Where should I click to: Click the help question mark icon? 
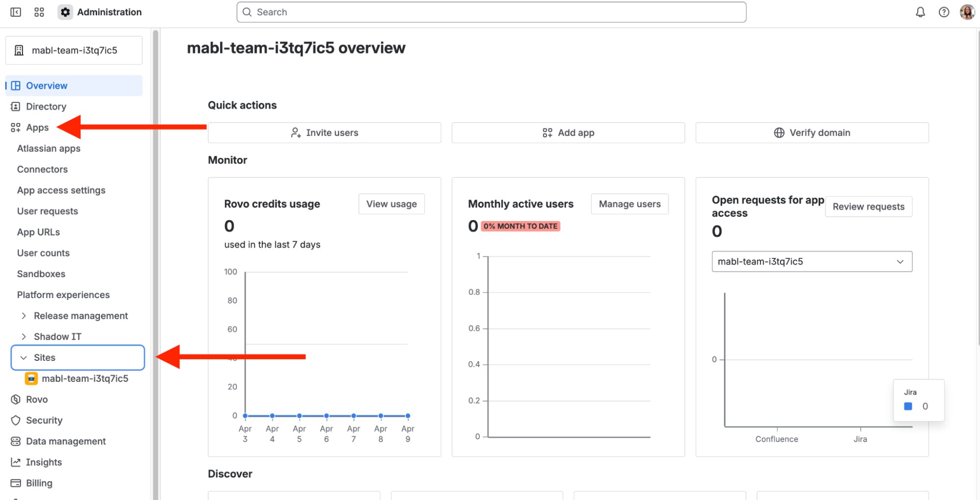944,12
